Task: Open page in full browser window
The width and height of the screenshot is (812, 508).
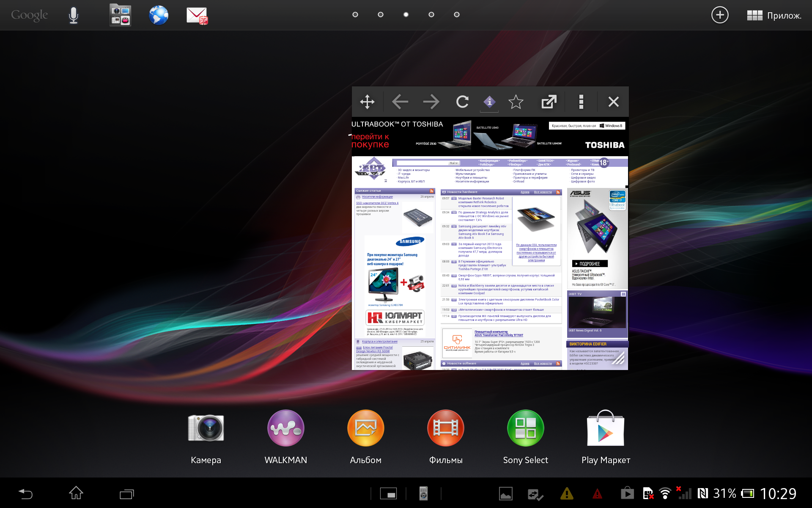Action: click(x=549, y=102)
